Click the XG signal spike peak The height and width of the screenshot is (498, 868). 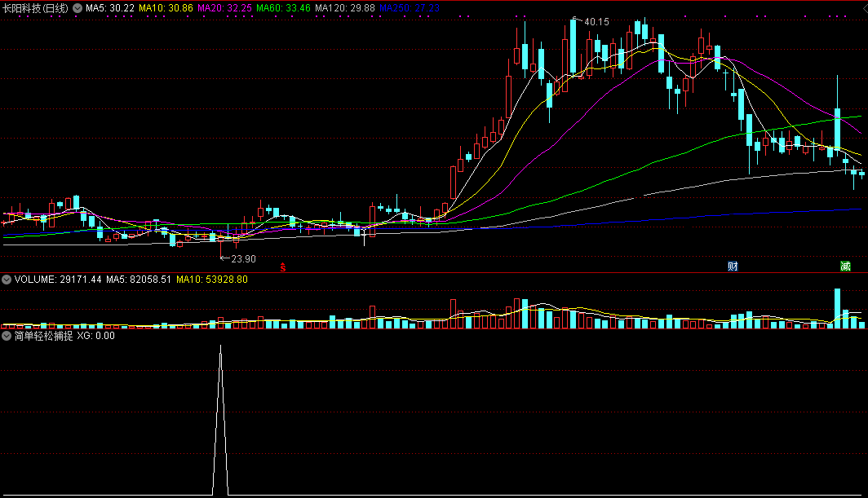click(x=220, y=347)
